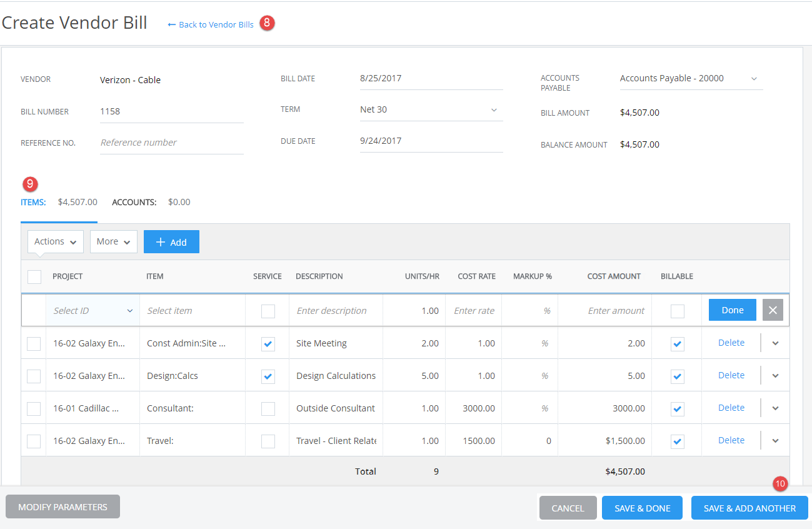Expand the Design Calculations row chevron
This screenshot has height=529, width=812.
click(x=775, y=376)
